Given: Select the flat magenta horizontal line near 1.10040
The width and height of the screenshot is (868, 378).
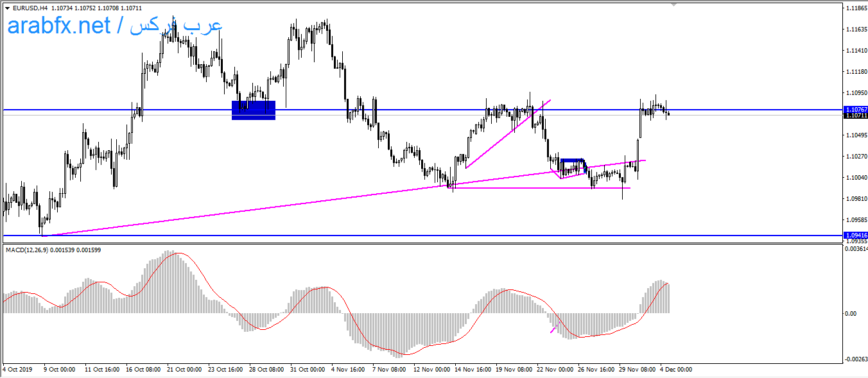Looking at the screenshot, I should coord(539,188).
